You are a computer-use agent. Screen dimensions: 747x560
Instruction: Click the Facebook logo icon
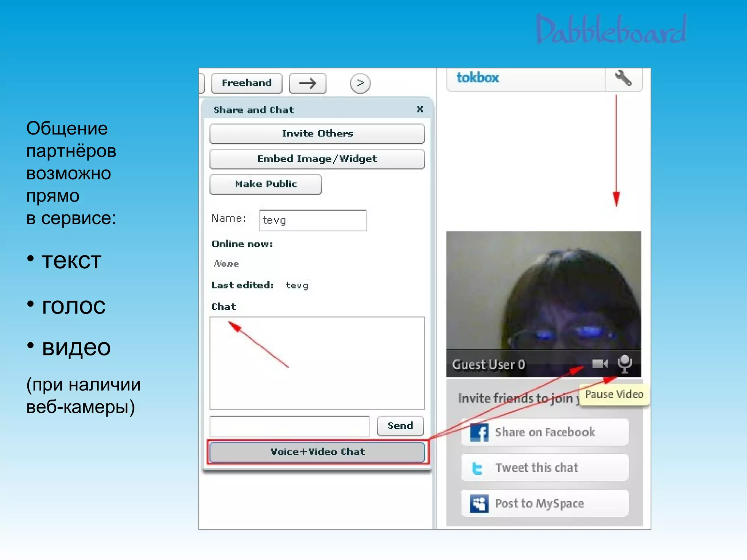(479, 432)
